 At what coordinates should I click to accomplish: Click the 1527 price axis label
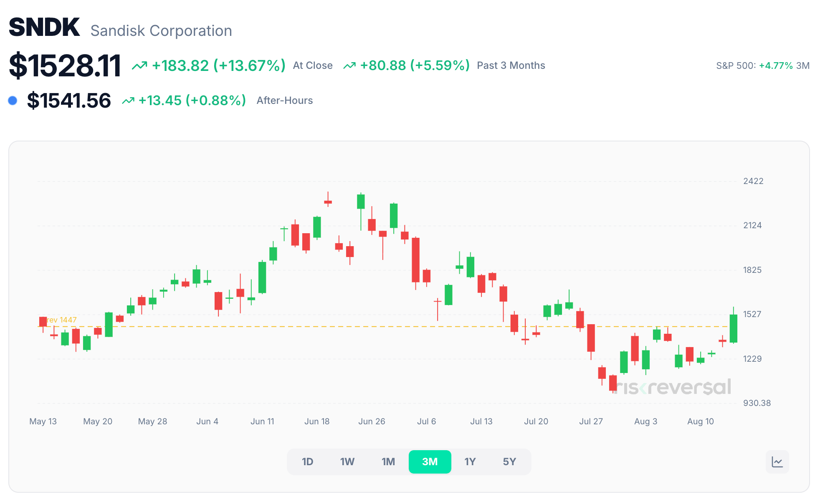[x=752, y=314]
